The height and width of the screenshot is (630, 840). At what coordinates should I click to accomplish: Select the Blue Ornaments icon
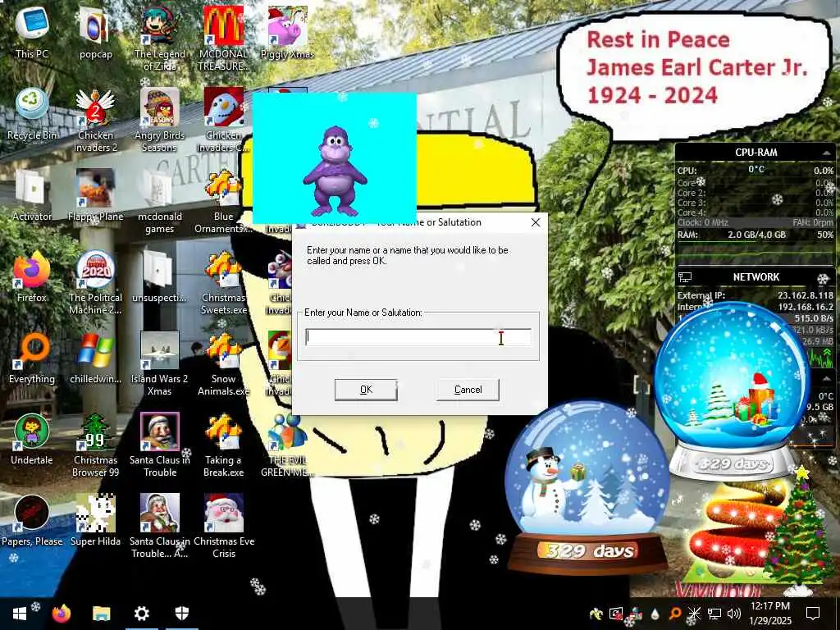click(223, 202)
